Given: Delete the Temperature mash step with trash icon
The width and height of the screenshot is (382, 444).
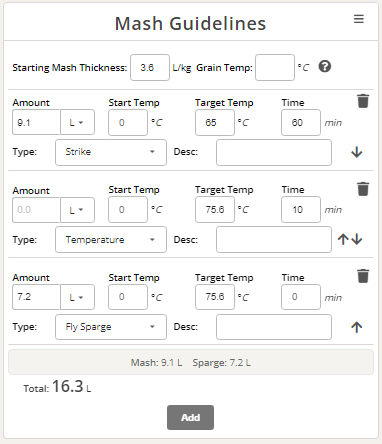Looking at the screenshot, I should pos(363,189).
